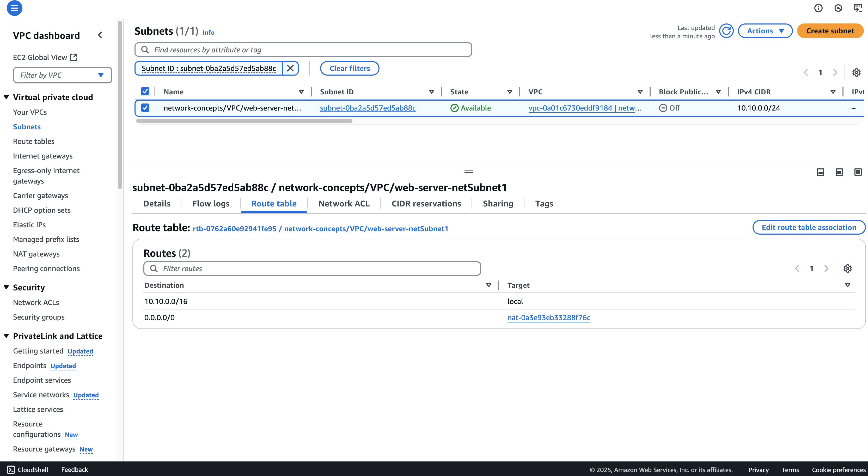Image resolution: width=868 pixels, height=476 pixels.
Task: Toggle the select-all subnets checkbox
Action: click(x=145, y=92)
